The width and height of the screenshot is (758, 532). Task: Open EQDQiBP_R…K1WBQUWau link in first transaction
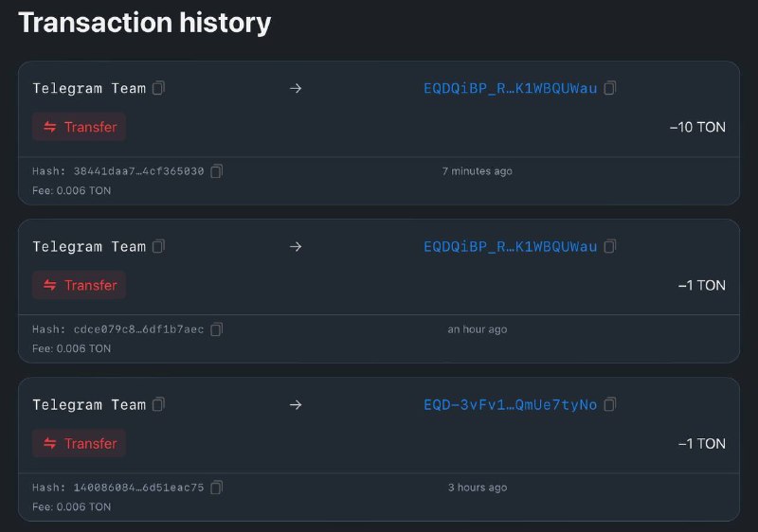(x=510, y=88)
